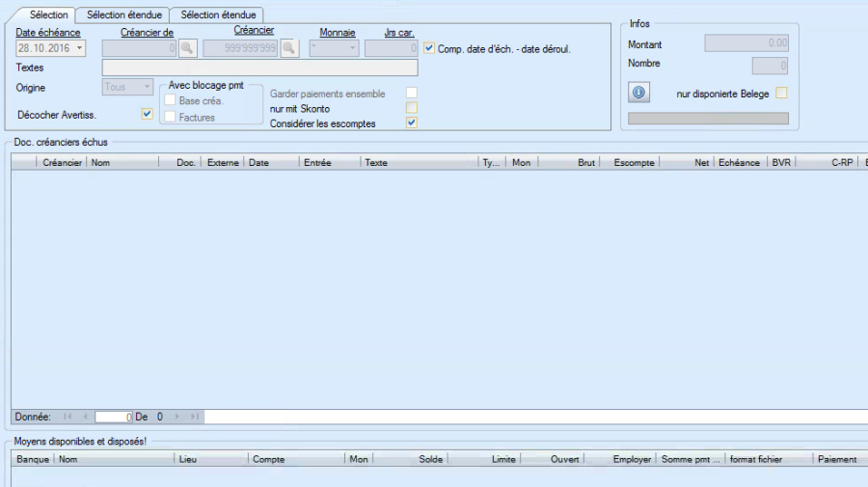Viewport: 868px width, 487px height.
Task: Go to previous record in Donnée navigator
Action: point(85,417)
